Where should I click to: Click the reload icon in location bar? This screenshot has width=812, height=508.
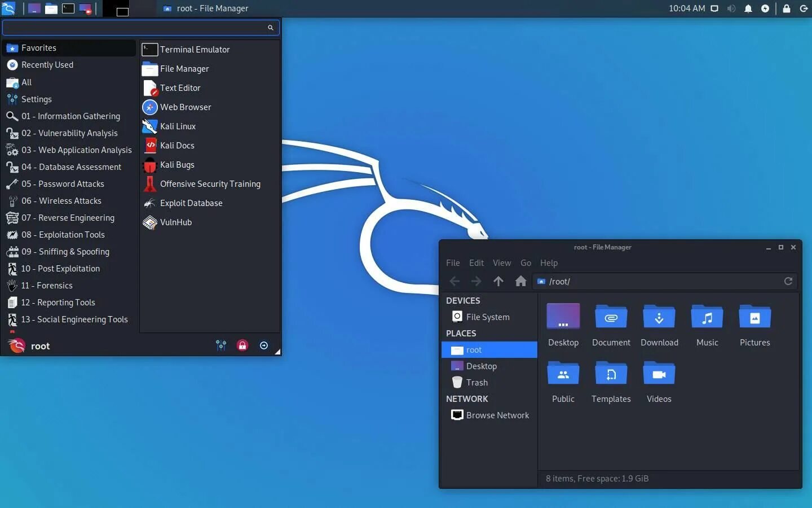pyautogui.click(x=788, y=281)
